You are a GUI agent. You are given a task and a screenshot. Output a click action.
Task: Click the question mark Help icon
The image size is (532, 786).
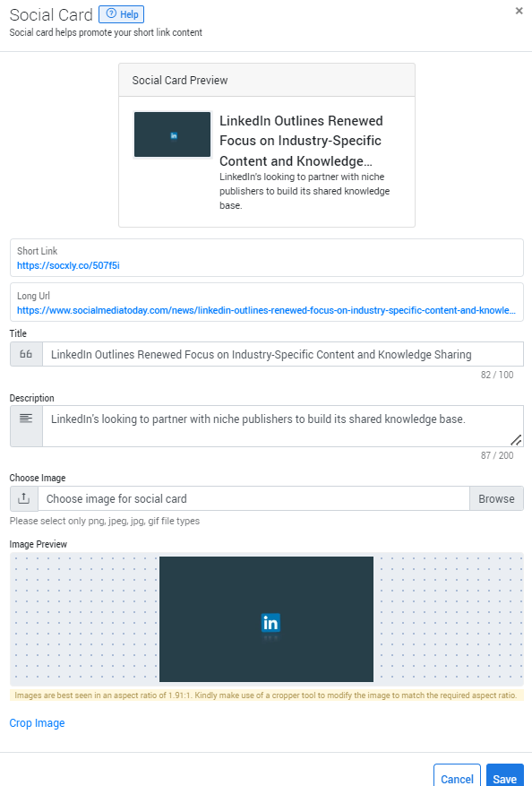tap(111, 14)
